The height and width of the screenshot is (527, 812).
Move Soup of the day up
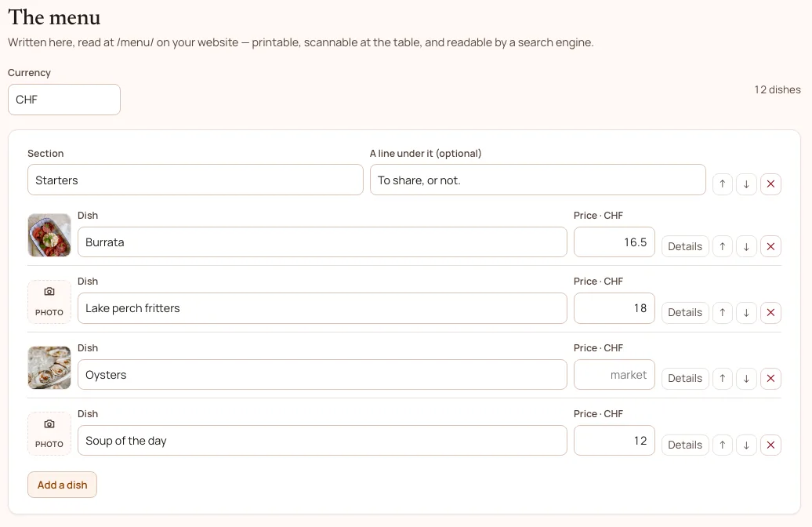point(723,445)
